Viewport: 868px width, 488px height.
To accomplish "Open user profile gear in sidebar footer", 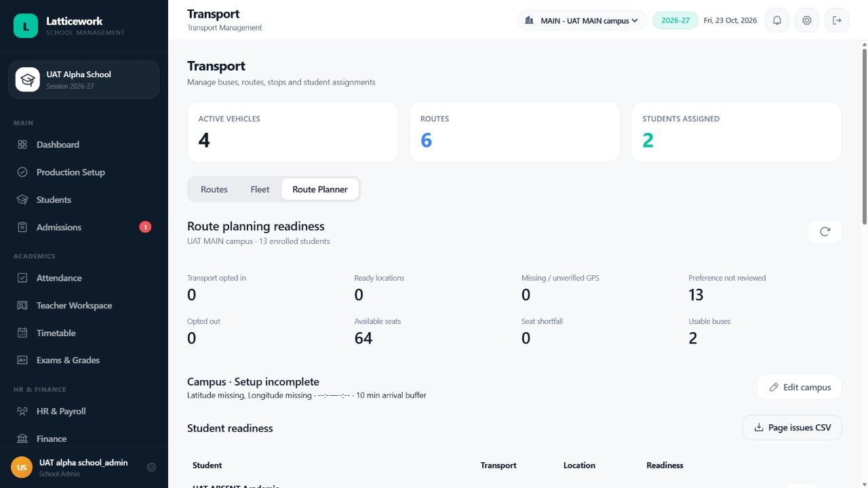I will pyautogui.click(x=151, y=467).
